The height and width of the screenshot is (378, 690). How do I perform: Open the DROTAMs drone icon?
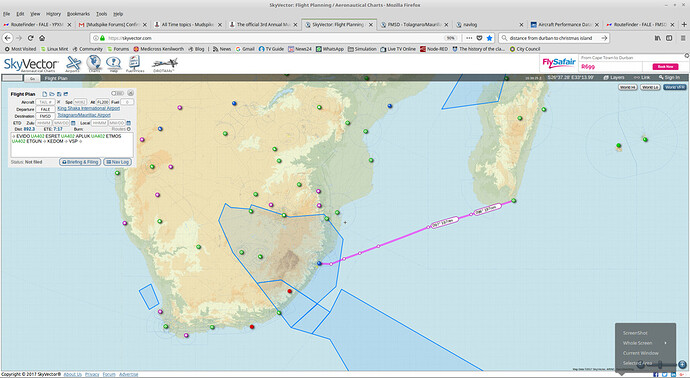[x=165, y=65]
